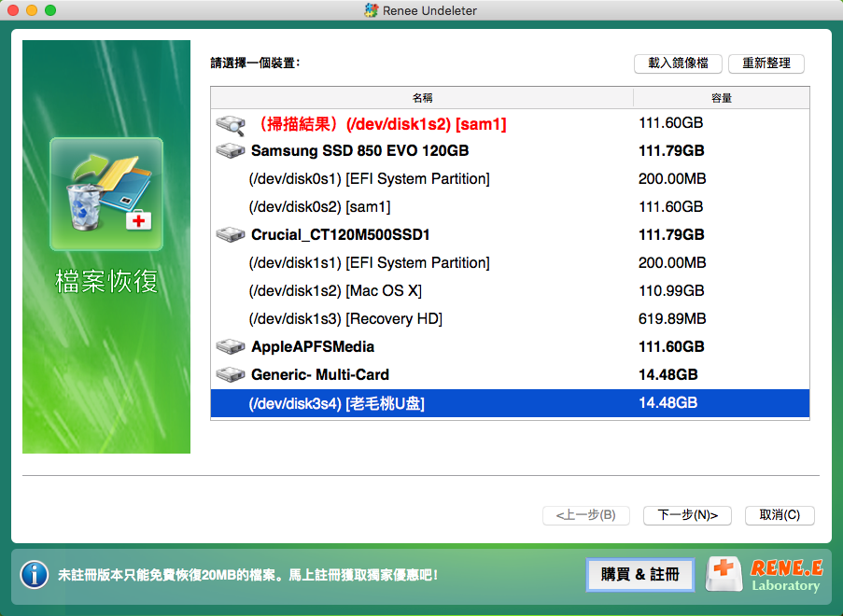Sort by 名稱 column header

click(422, 98)
